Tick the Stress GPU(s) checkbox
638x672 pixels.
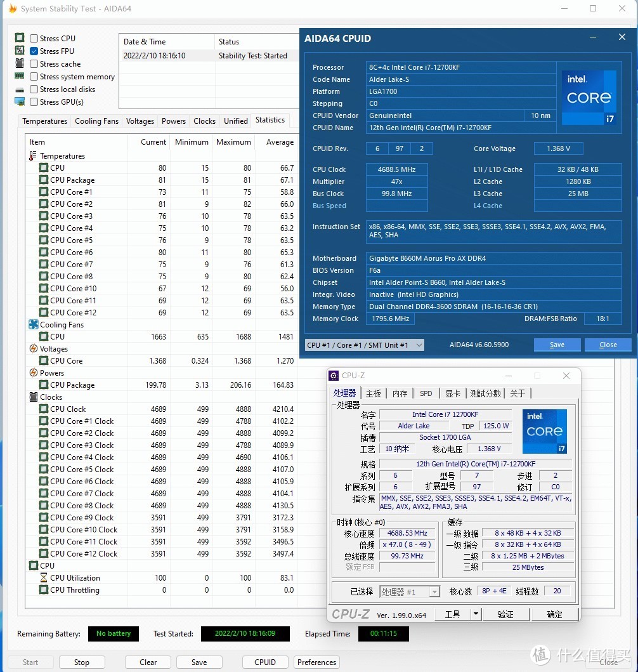click(34, 102)
